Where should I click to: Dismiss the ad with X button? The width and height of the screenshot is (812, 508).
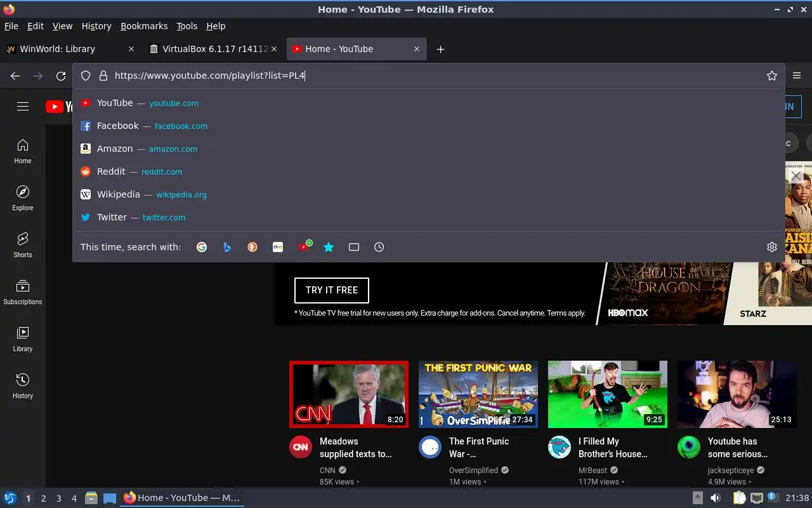tap(796, 176)
